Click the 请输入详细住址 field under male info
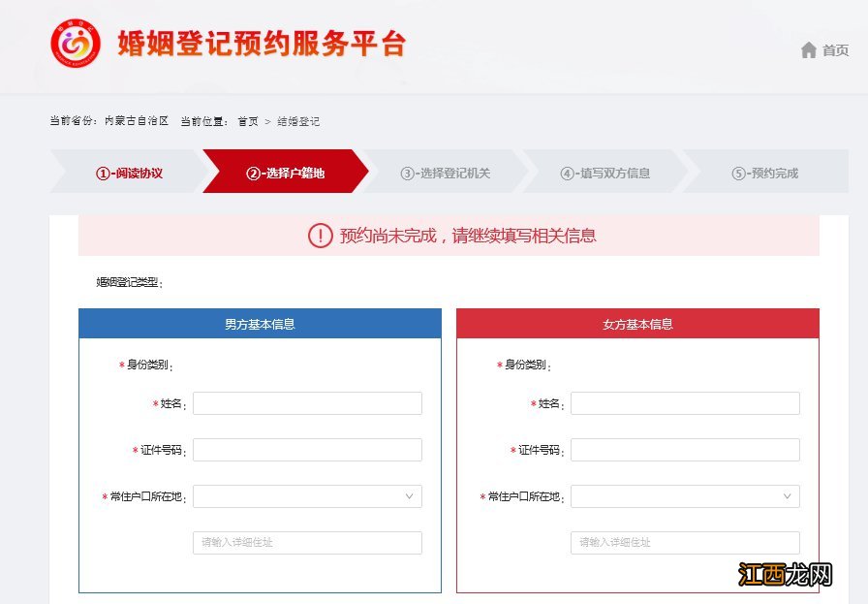The image size is (868, 604). pos(307,542)
